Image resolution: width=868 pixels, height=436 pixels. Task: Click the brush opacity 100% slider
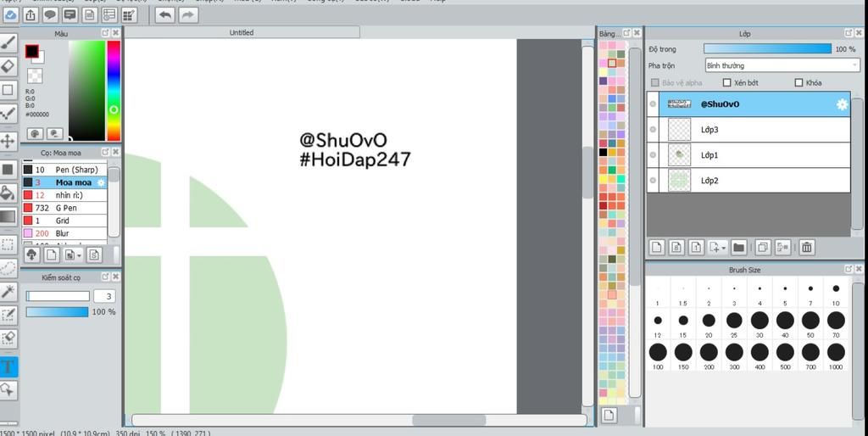(x=57, y=312)
